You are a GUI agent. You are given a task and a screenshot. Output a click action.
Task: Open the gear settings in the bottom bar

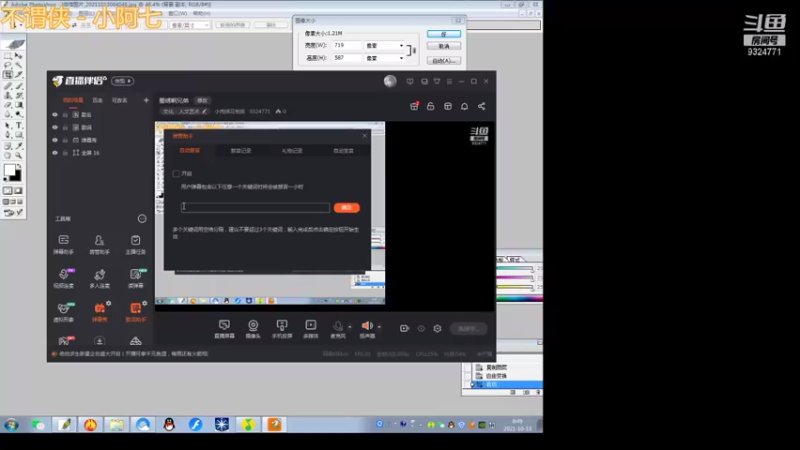tap(437, 329)
